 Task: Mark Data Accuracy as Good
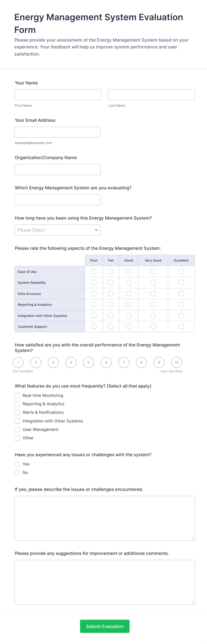[x=128, y=294]
